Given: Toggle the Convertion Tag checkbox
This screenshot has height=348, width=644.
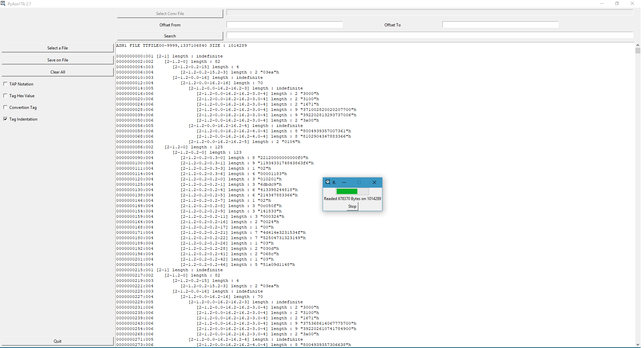Looking at the screenshot, I should tap(5, 107).
